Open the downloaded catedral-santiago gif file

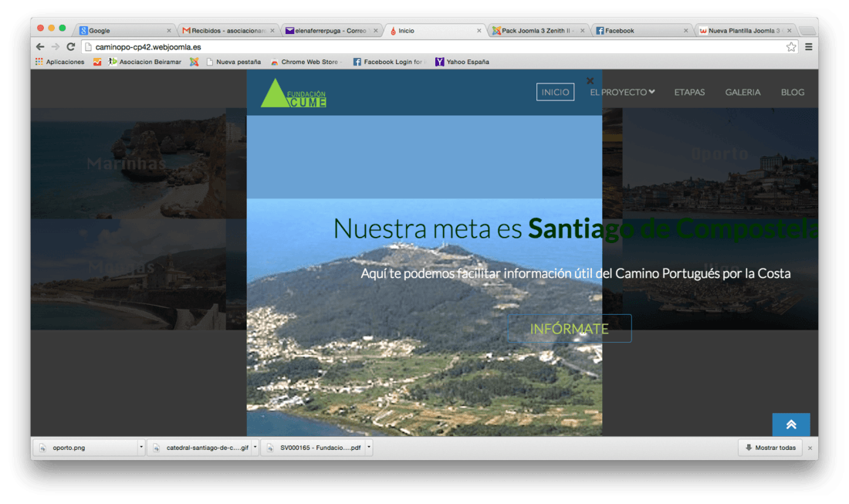point(201,448)
